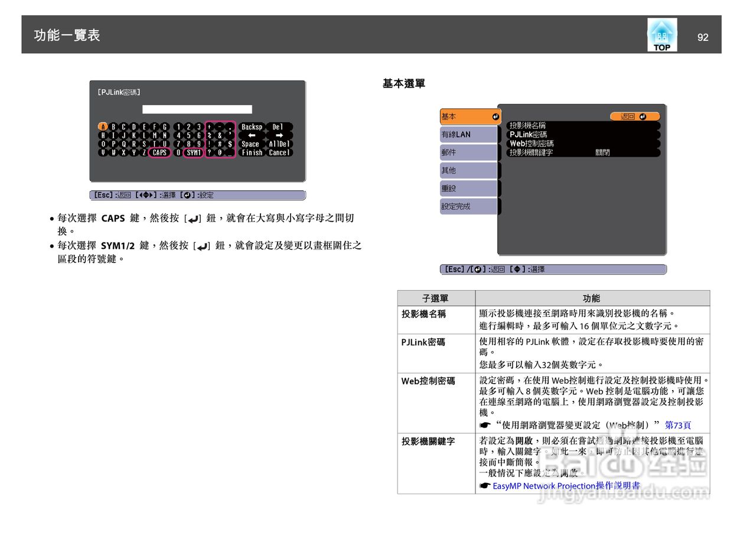Click the 子選單 table column header

pyautogui.click(x=436, y=298)
